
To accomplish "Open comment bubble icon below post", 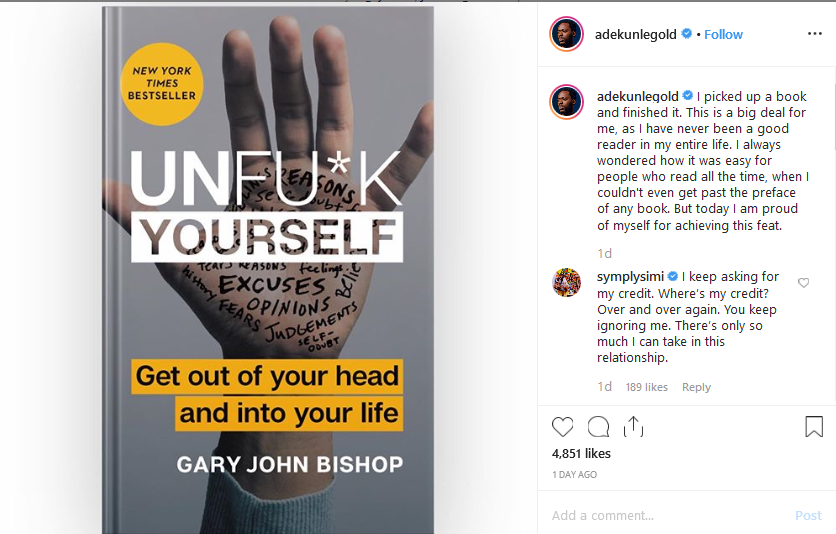I will point(598,427).
